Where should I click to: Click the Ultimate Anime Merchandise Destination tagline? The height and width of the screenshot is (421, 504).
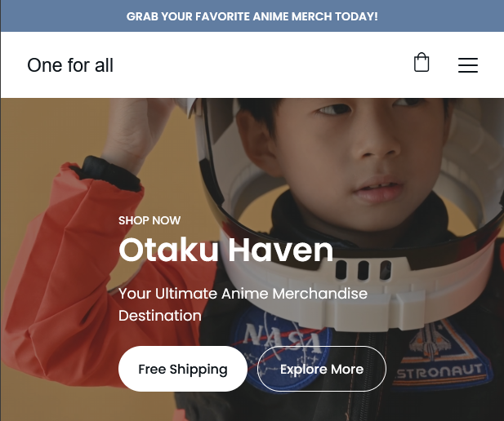243,304
